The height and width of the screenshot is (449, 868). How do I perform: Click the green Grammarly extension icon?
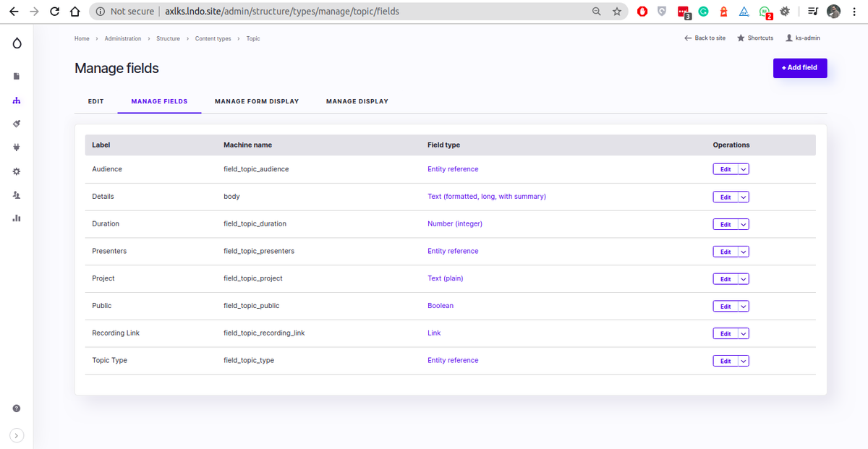click(703, 12)
